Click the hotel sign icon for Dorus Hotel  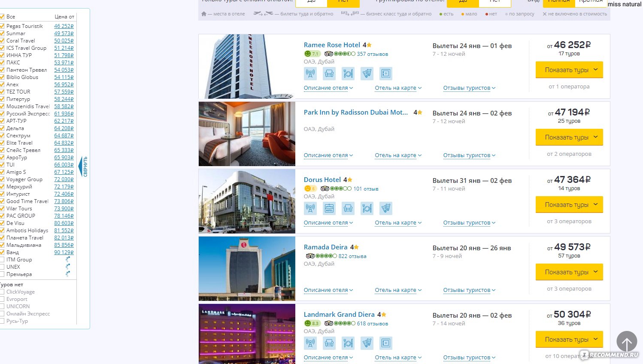tap(329, 208)
